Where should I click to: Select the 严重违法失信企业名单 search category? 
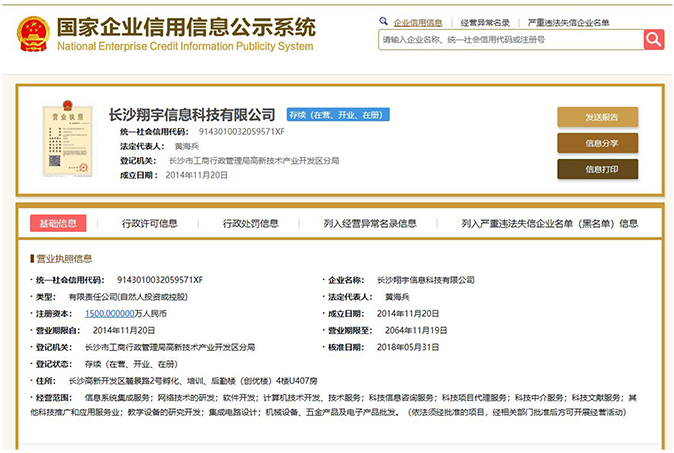point(568,23)
